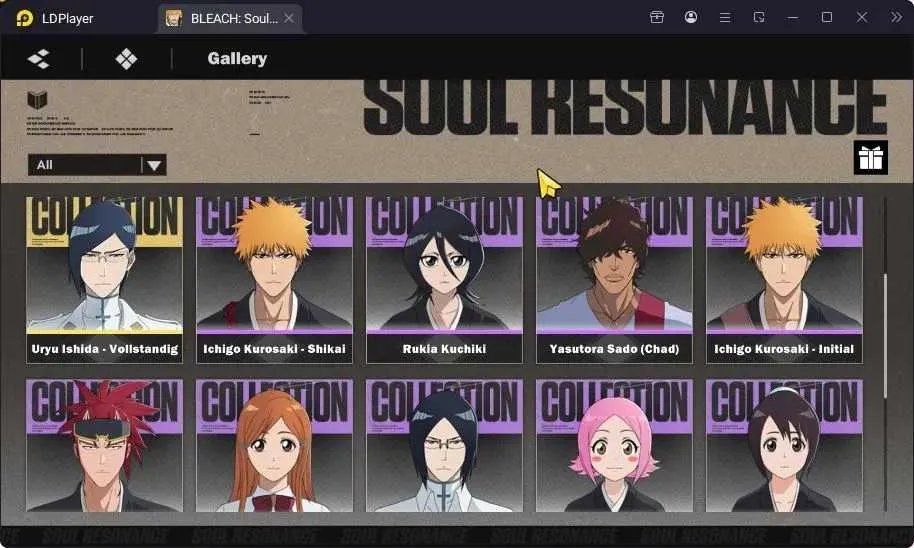Click the Gallery header label
The image size is (914, 548).
[237, 58]
